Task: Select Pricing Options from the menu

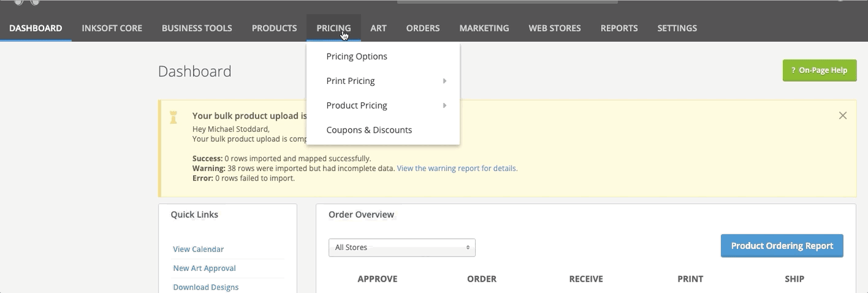Action: (356, 56)
